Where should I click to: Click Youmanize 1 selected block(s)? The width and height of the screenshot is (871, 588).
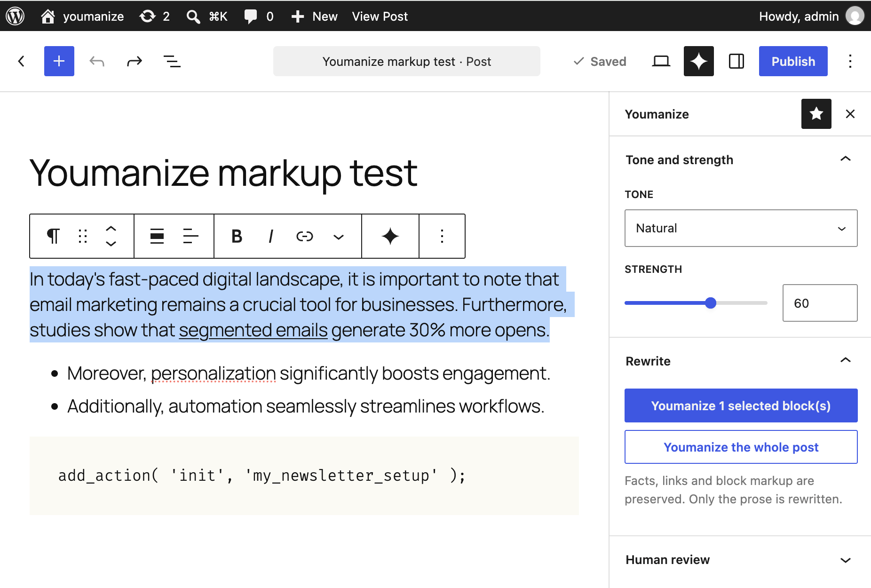click(741, 405)
